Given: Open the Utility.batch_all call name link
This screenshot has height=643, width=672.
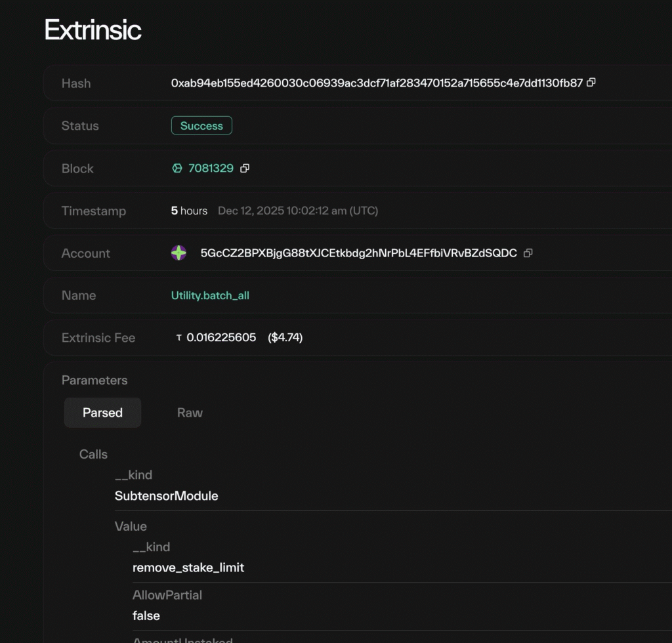Looking at the screenshot, I should point(210,295).
